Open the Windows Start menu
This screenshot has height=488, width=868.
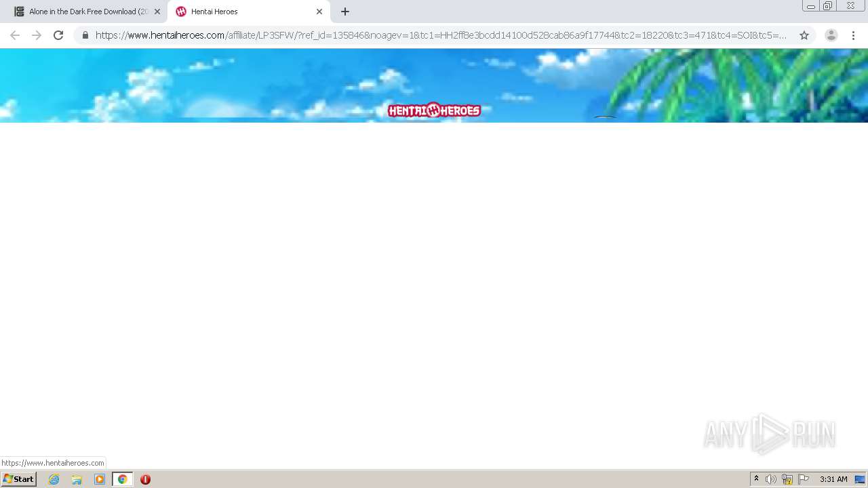(x=19, y=479)
